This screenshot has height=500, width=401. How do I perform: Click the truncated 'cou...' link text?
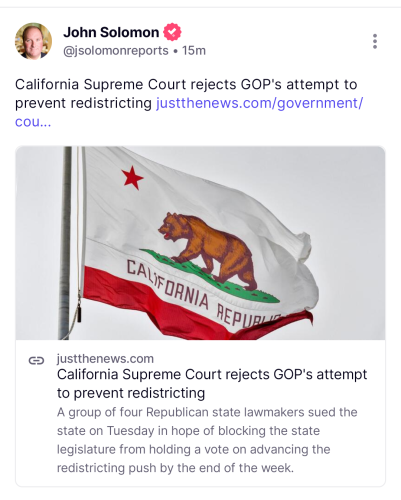(33, 122)
